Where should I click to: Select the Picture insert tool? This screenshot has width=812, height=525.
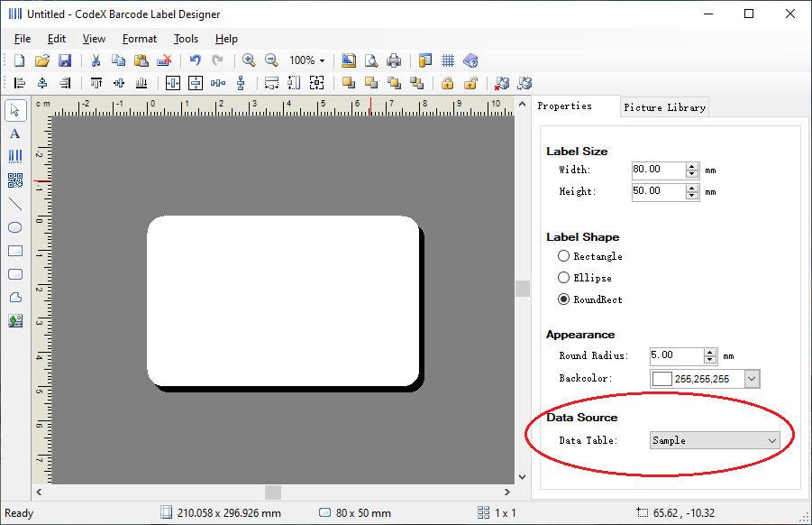[15, 321]
